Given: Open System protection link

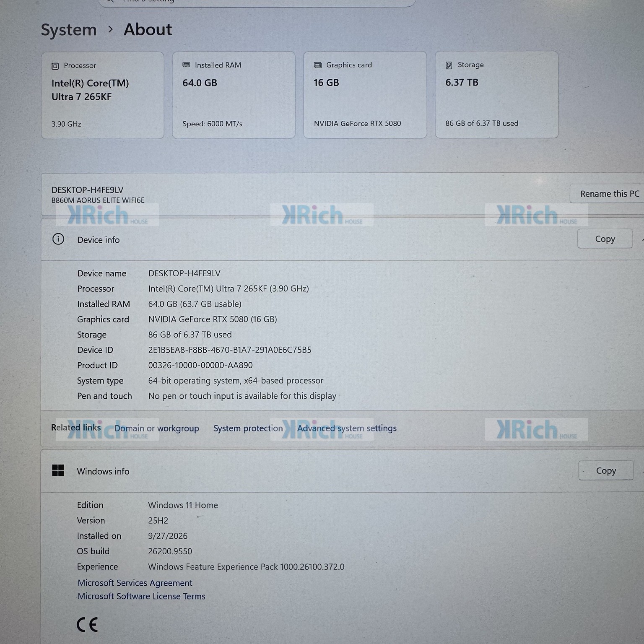Looking at the screenshot, I should [x=248, y=428].
